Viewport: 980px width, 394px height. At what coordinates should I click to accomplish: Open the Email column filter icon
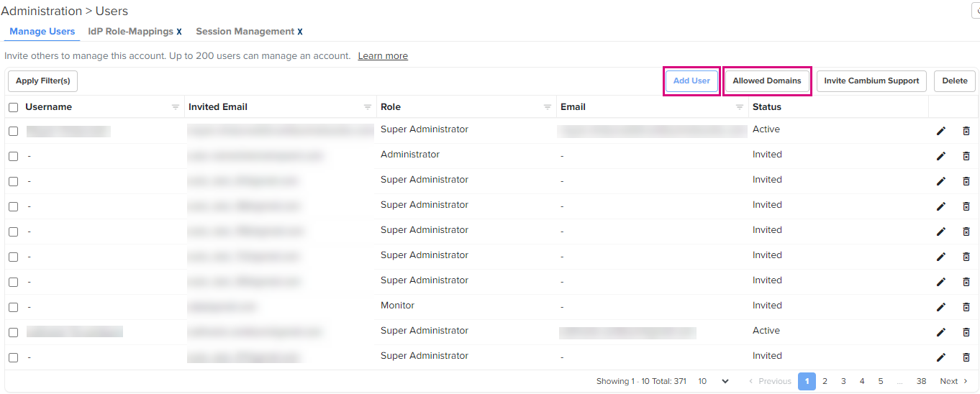(x=740, y=107)
